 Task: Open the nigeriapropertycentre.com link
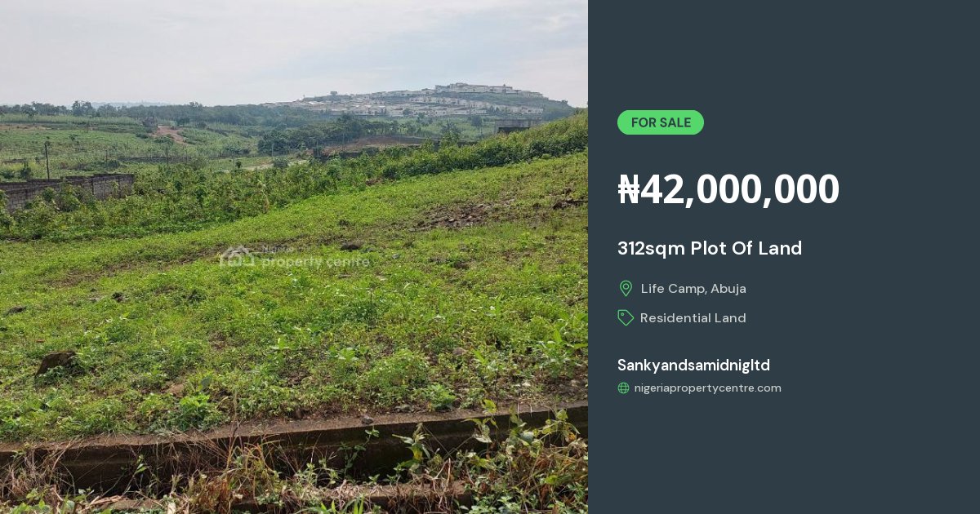click(707, 388)
